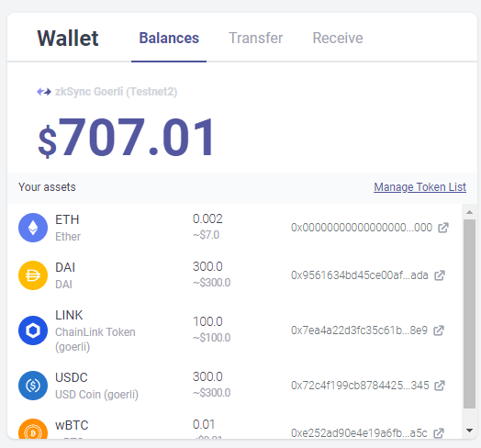Click the orange wBTC token icon
This screenshot has width=481, height=448.
point(33,429)
